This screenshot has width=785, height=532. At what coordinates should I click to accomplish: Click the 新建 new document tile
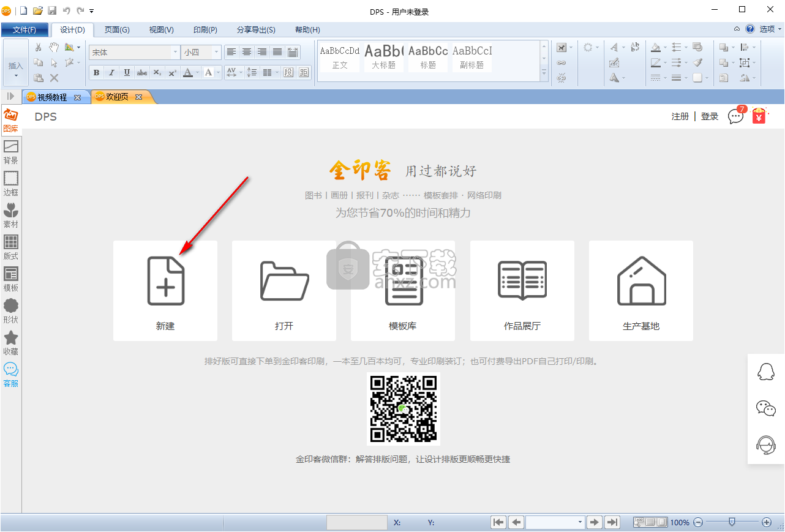[x=165, y=290]
